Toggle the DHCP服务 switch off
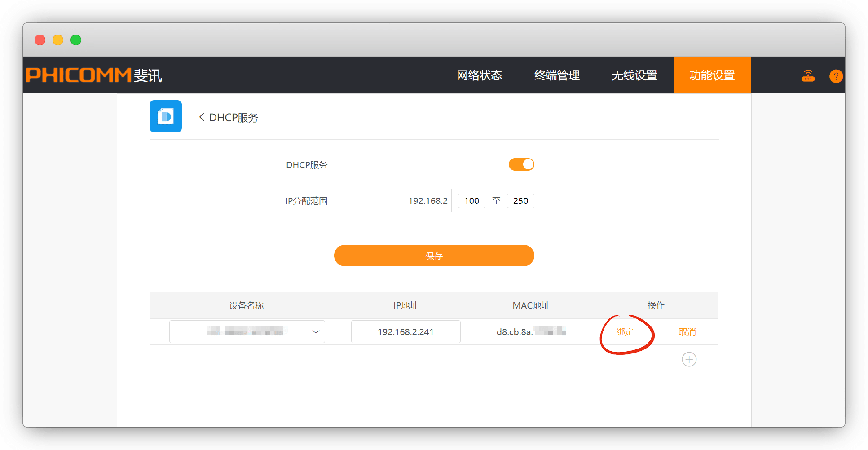Image resolution: width=868 pixels, height=450 pixels. 521,164
